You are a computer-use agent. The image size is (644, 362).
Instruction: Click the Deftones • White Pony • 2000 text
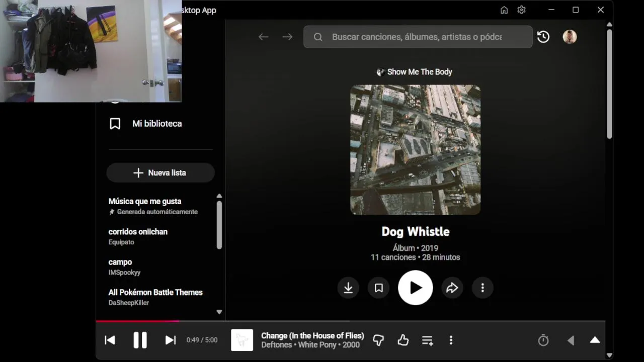coord(310,345)
